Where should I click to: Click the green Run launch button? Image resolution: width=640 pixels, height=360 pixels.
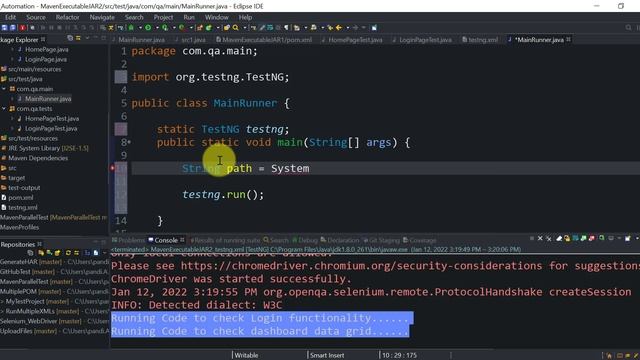coord(148,28)
